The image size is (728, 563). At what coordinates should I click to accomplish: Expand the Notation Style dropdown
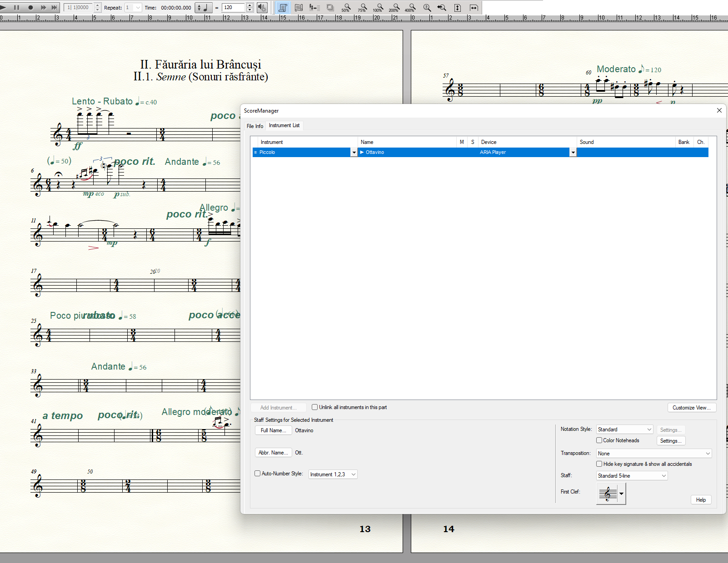pos(624,430)
